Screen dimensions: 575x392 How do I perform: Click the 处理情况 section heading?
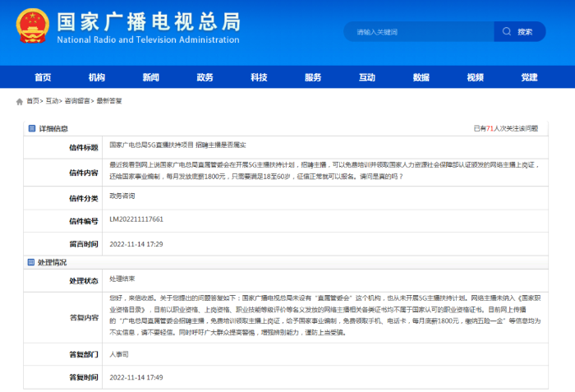[x=52, y=262]
